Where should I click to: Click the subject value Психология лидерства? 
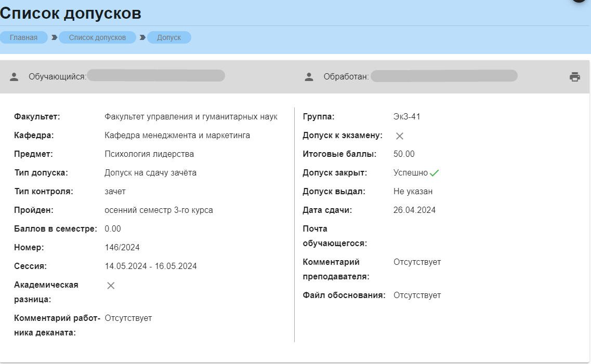point(149,154)
